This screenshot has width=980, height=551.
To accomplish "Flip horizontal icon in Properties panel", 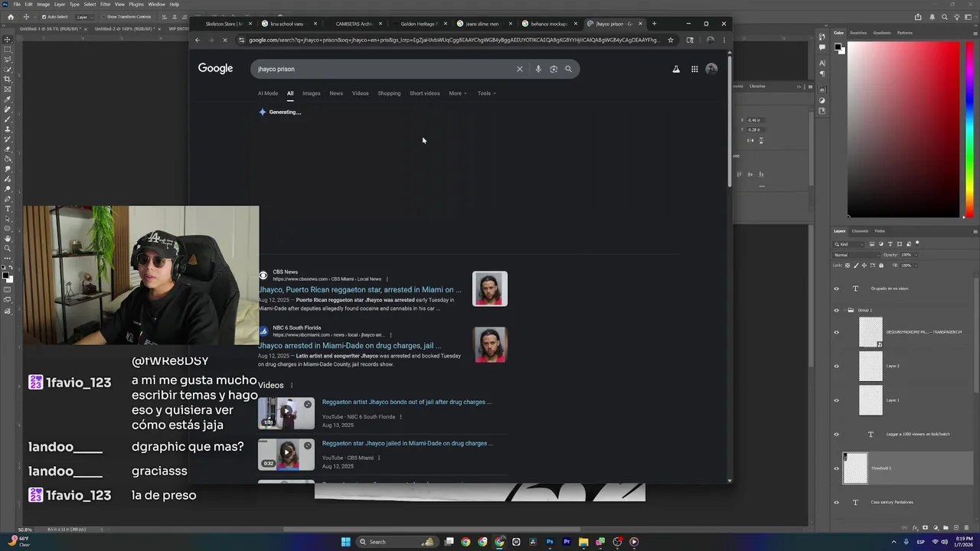I will click(x=750, y=140).
